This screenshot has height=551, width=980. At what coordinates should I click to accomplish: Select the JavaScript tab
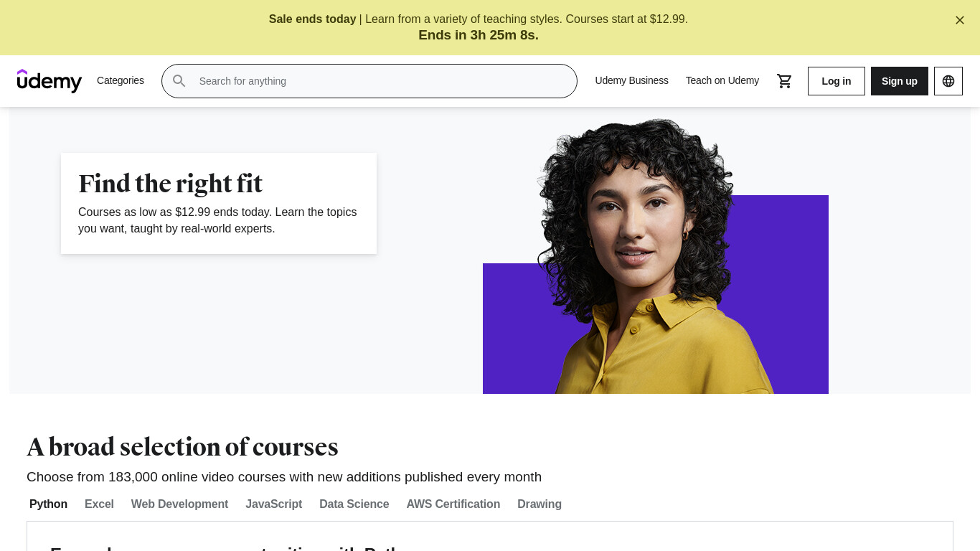(x=274, y=504)
